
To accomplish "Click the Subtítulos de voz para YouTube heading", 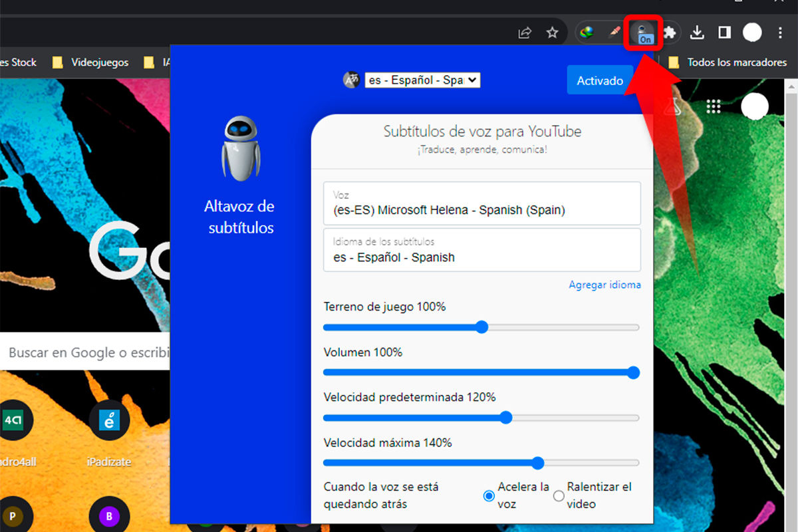I will (482, 131).
